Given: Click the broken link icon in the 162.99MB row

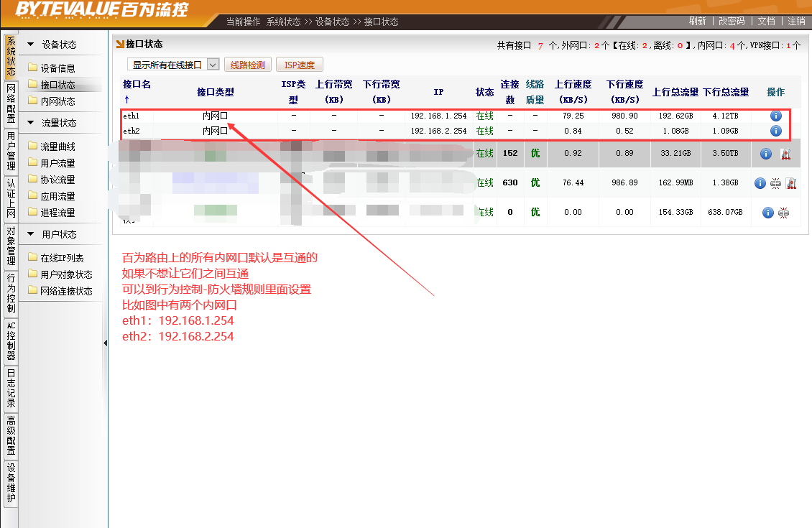Looking at the screenshot, I should pyautogui.click(x=775, y=183).
